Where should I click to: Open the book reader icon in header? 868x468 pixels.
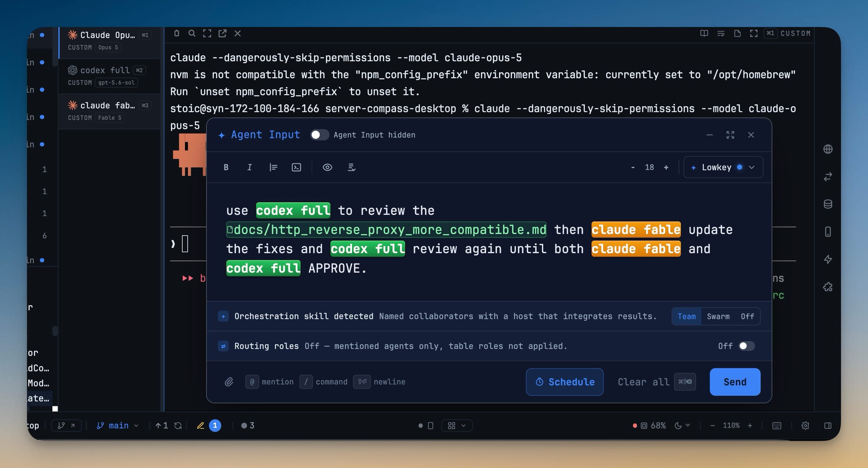coord(704,33)
